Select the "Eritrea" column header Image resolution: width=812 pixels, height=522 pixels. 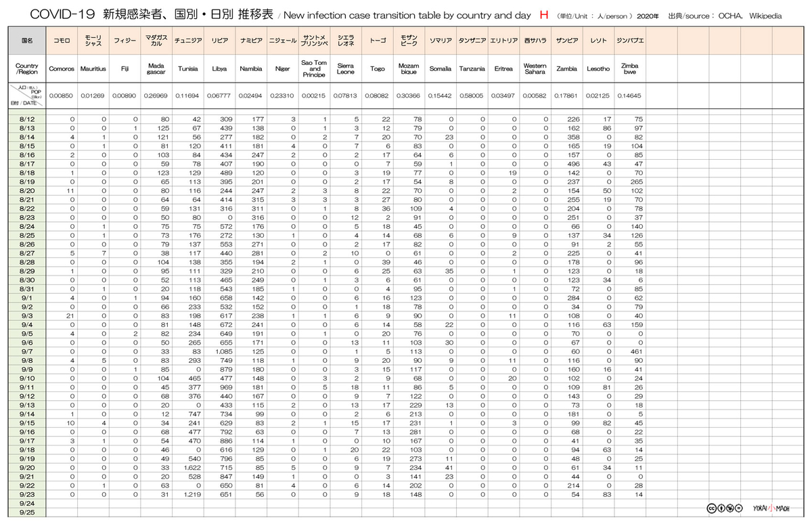tap(503, 69)
